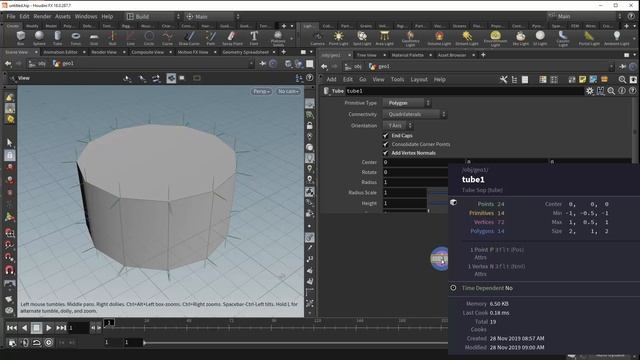Viewport: 640px width, 360px height.
Task: Click the network editor wrench tools icon
Action: coord(503,80)
